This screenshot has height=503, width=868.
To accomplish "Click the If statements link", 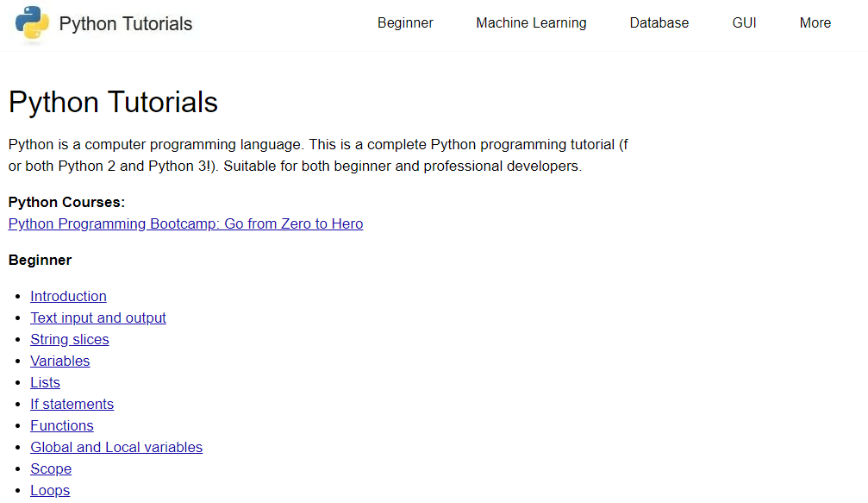I will coord(72,404).
